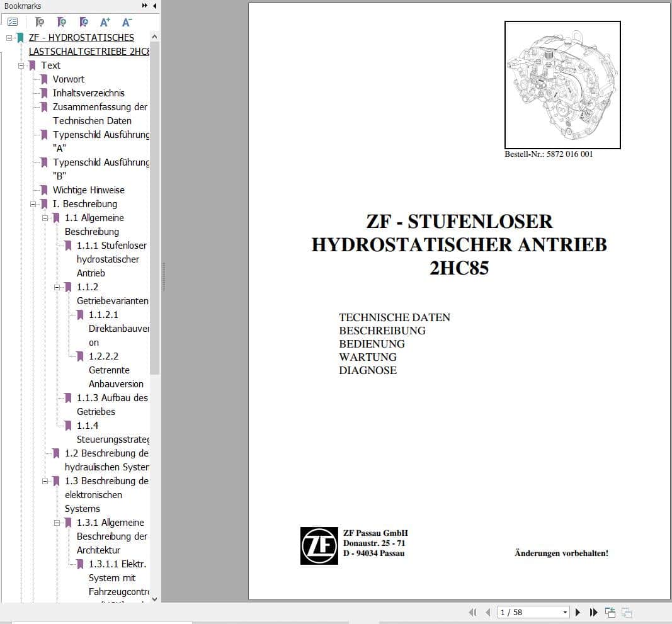The height and width of the screenshot is (624, 672).
Task: Click the bookmarks scrollbar up arrow
Action: (155, 37)
